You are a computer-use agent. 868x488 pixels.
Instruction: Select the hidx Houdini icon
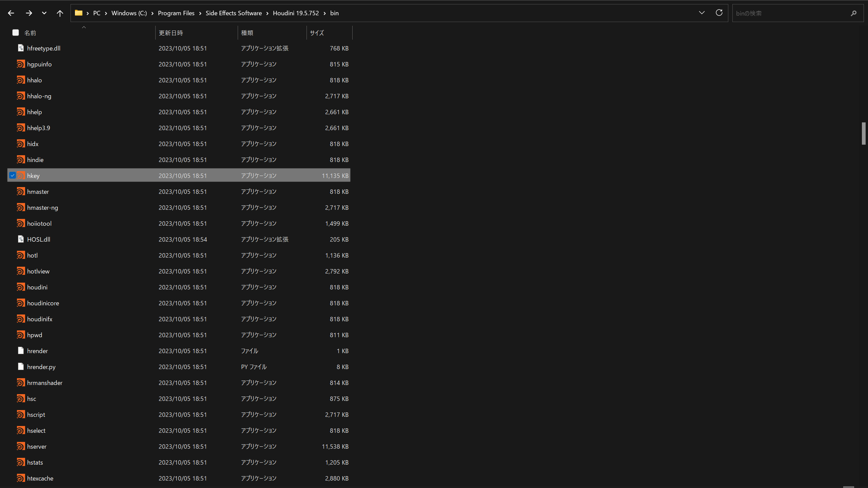click(21, 144)
